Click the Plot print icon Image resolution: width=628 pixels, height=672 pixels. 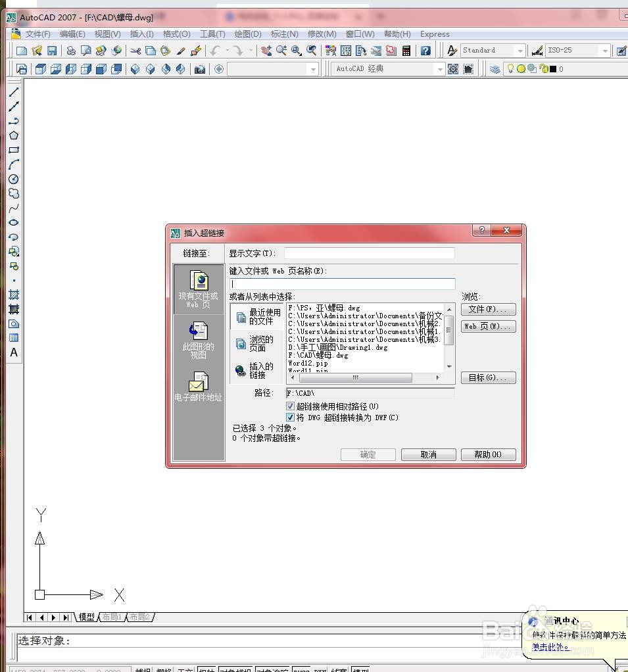(x=71, y=51)
